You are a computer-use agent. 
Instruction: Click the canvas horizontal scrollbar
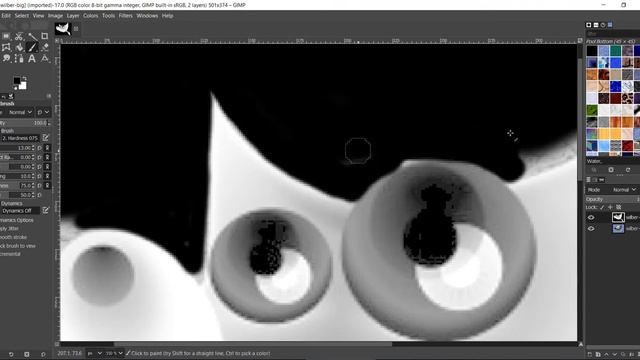pyautogui.click(x=253, y=344)
